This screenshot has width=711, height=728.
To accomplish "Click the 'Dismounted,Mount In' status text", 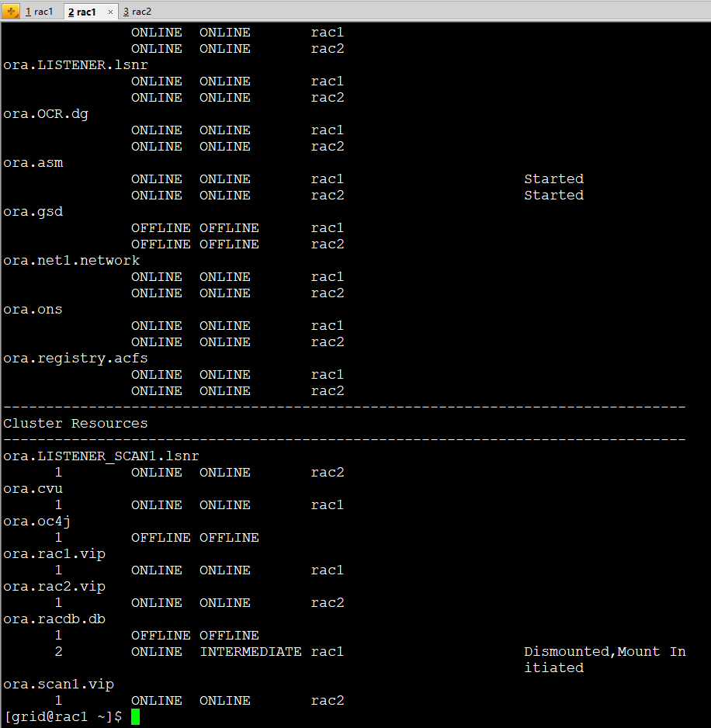I will [605, 652].
